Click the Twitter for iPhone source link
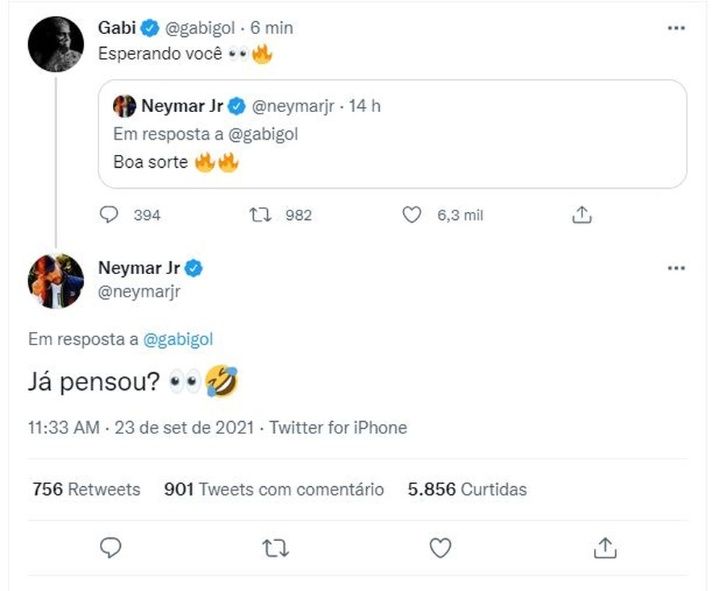The height and width of the screenshot is (591, 712). pos(338,427)
